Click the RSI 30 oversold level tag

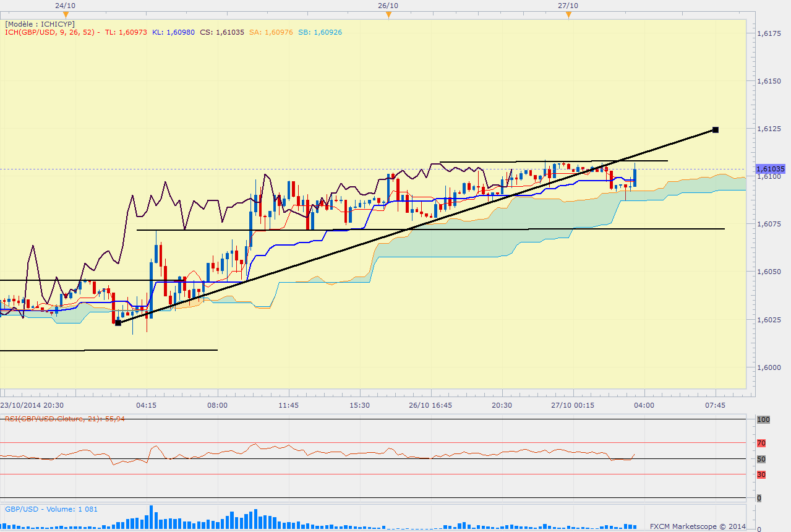point(761,474)
